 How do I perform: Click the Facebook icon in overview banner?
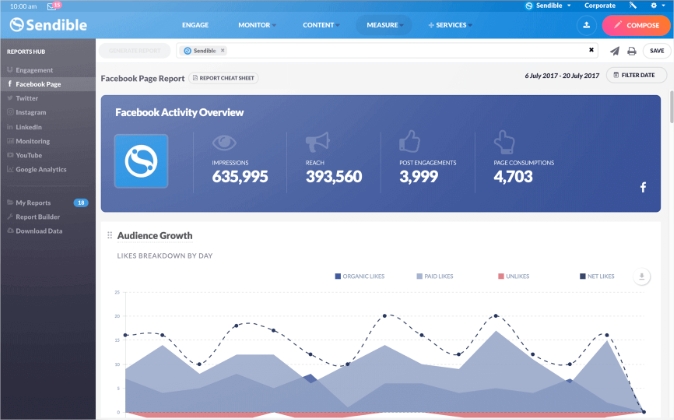[643, 187]
